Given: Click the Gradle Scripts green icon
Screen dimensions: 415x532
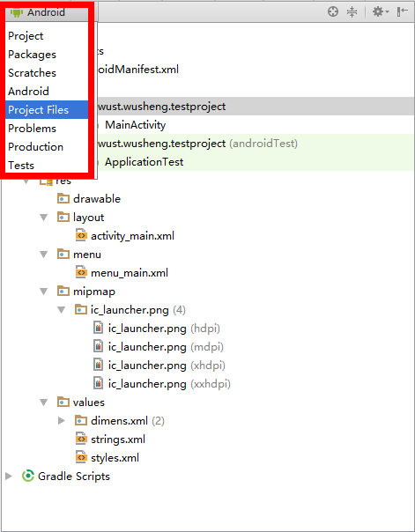Looking at the screenshot, I should (x=28, y=476).
